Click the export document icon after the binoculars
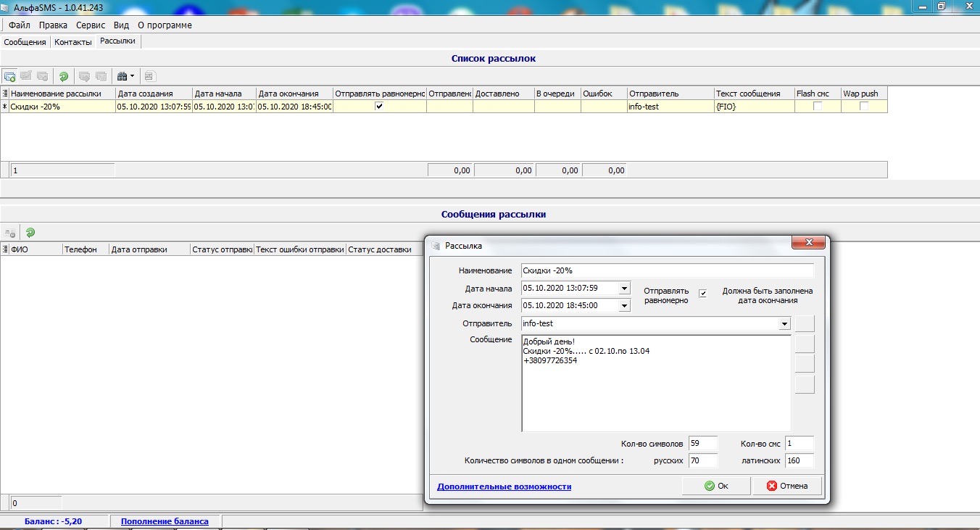 [x=149, y=76]
